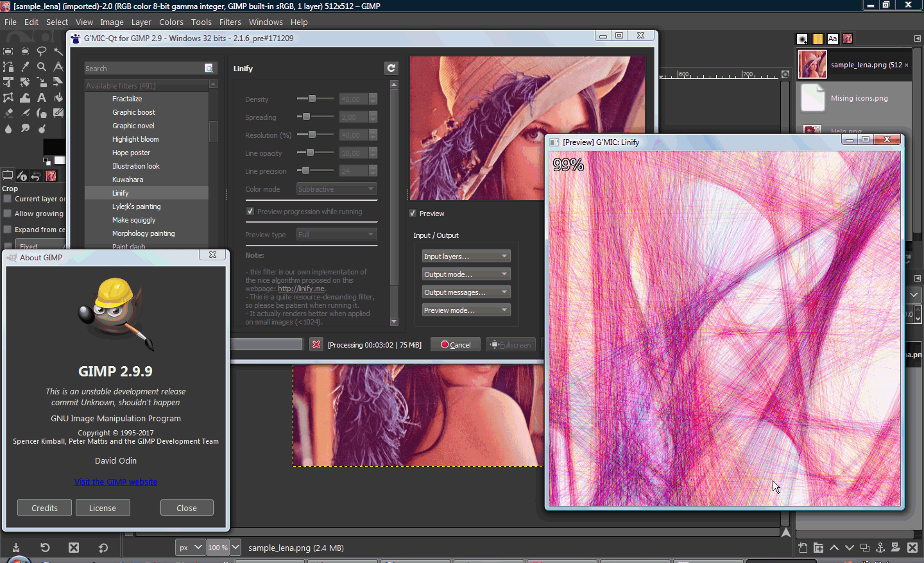Enable Allow growing option
The height and width of the screenshot is (563, 924).
pos(8,214)
